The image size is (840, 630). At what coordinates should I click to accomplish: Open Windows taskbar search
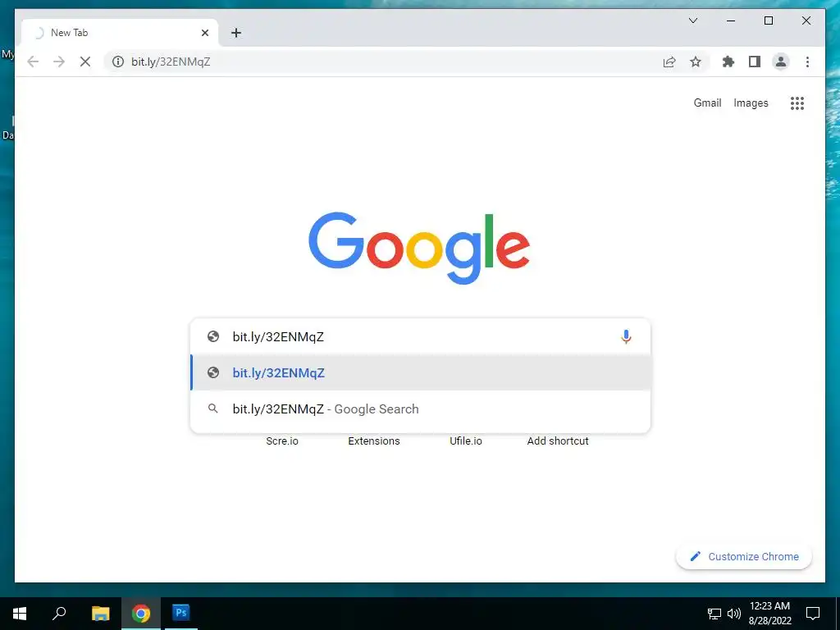(x=59, y=614)
